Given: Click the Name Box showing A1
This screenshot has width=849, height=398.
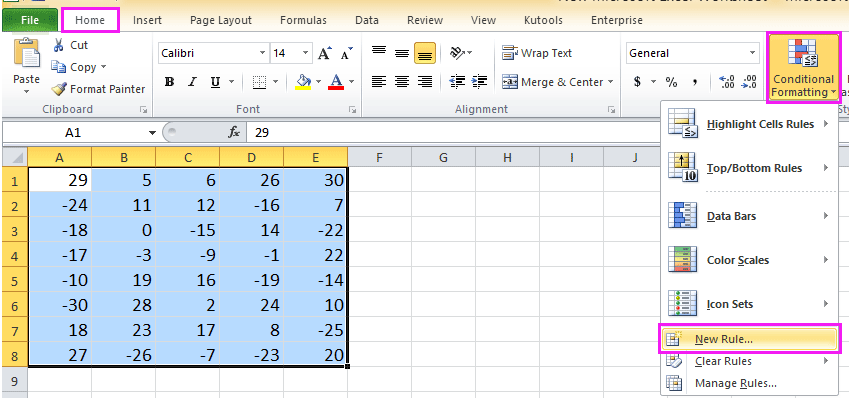Looking at the screenshot, I should click(73, 133).
